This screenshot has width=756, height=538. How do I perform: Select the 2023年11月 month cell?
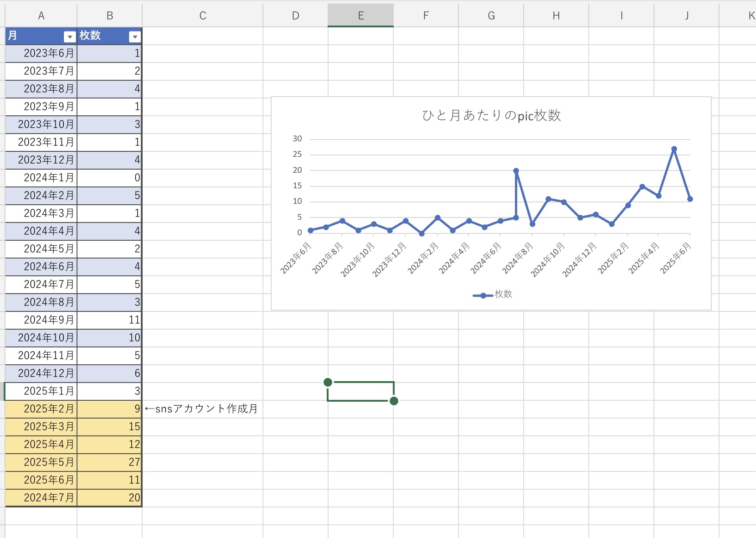[x=41, y=142]
